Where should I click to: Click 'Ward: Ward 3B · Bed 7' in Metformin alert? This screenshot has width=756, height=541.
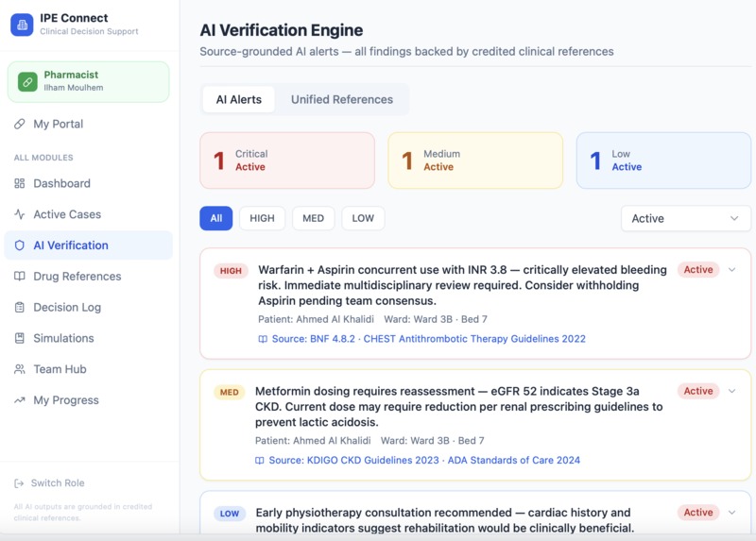(x=433, y=441)
